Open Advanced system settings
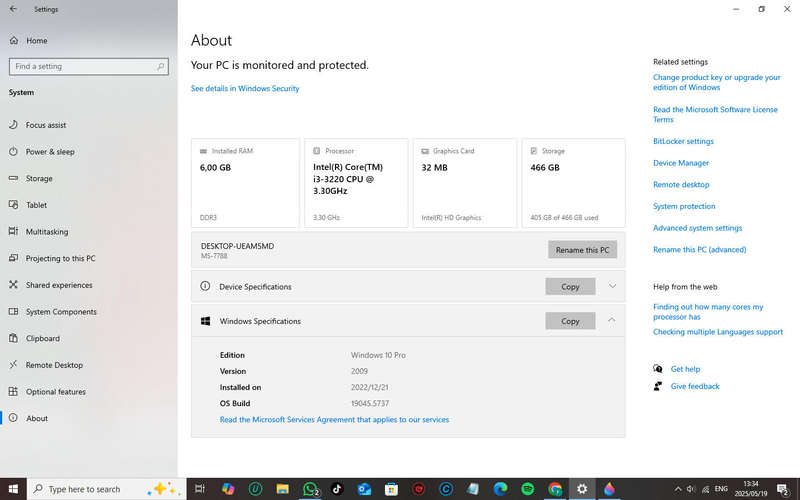The image size is (800, 500). tap(697, 228)
